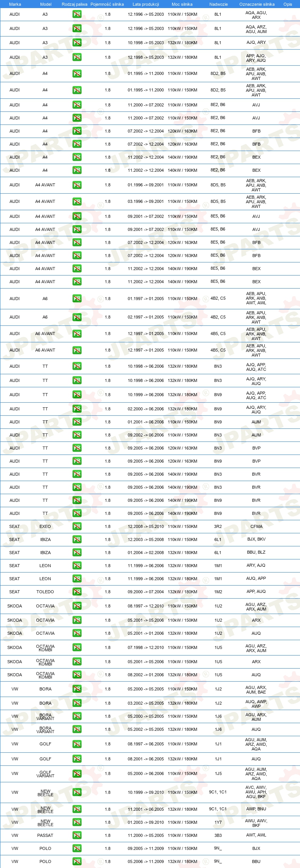This screenshot has height=868, width=300.
Task: Click 132kW / 180KM in TOLEDO row
Action: pyautogui.click(x=182, y=592)
